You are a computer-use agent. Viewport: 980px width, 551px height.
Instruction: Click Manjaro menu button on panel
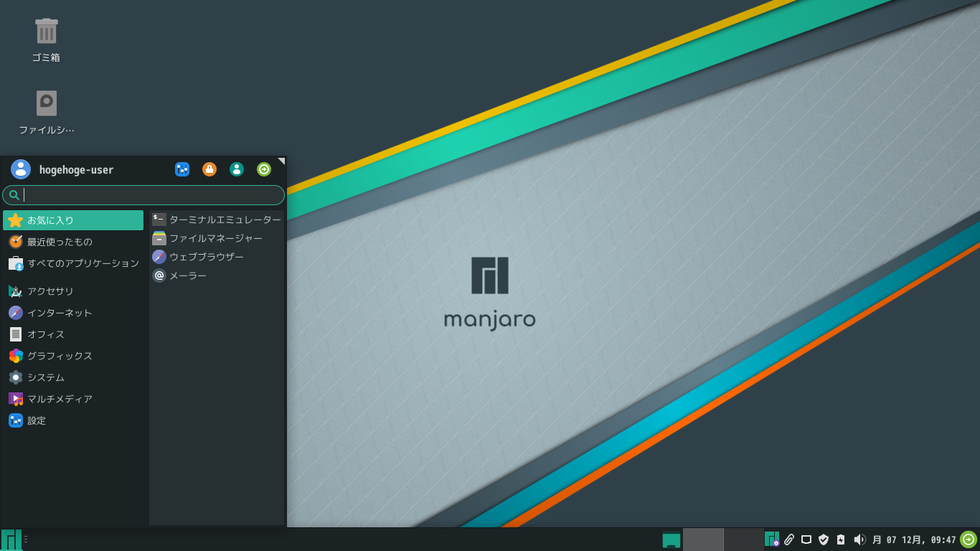click(x=11, y=540)
